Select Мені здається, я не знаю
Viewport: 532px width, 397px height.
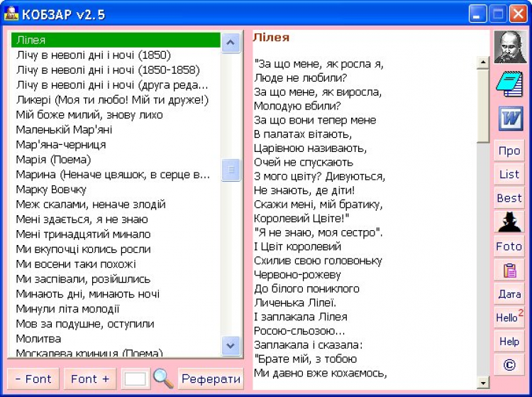coord(116,219)
